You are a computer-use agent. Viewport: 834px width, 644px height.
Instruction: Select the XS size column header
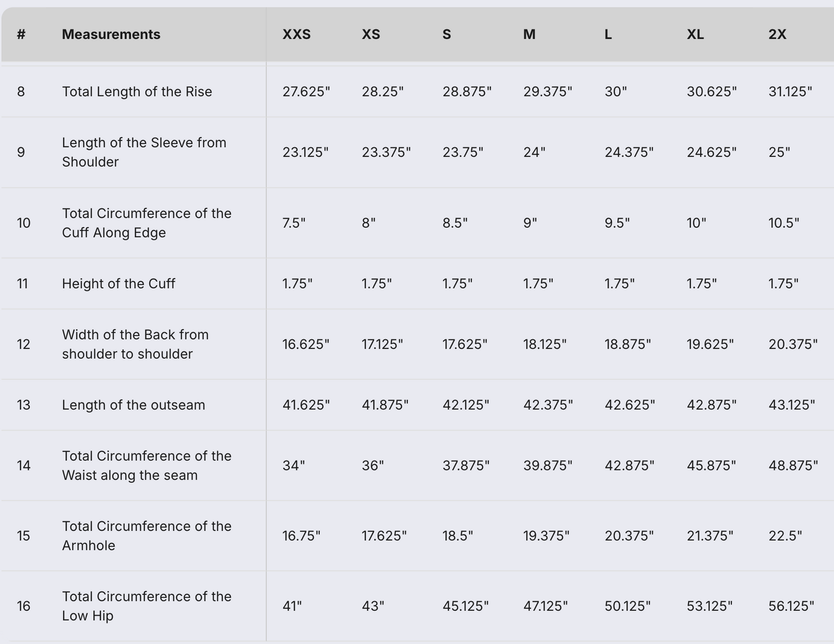click(371, 35)
